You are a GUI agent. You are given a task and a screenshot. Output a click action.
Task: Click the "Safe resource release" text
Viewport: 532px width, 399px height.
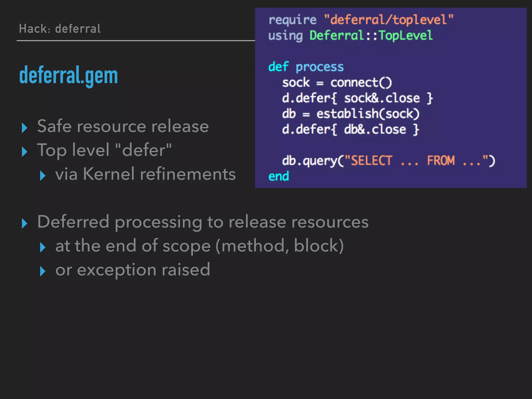[123, 126]
